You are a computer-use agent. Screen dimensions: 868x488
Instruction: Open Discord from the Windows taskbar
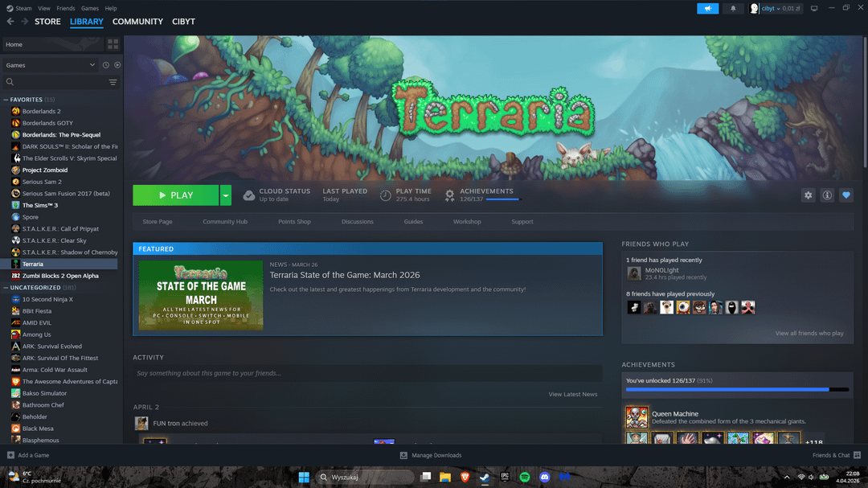point(545,477)
